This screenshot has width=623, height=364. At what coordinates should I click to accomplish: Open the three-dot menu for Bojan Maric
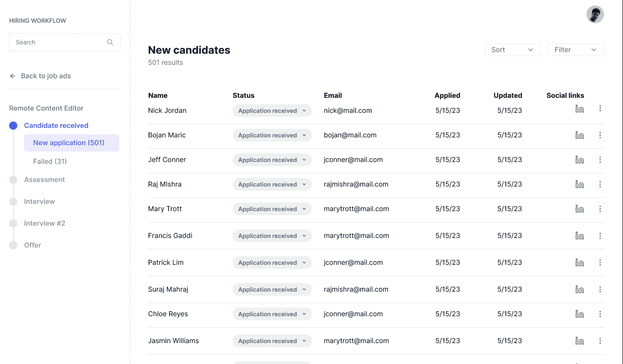pos(600,135)
